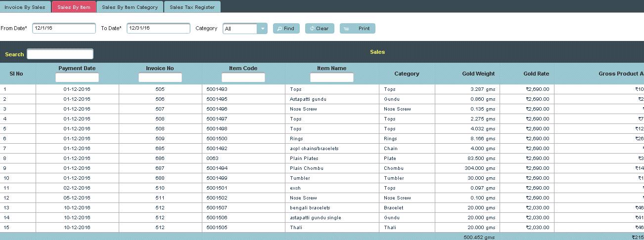Viewport: 644px width, 240px height.
Task: Open the Sales By Item Category tab
Action: [130, 7]
